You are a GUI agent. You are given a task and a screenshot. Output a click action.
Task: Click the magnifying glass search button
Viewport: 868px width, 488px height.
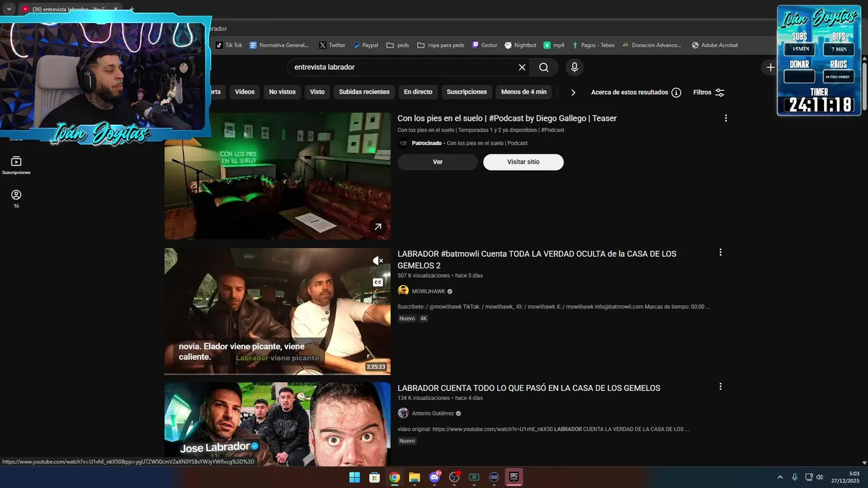(544, 67)
